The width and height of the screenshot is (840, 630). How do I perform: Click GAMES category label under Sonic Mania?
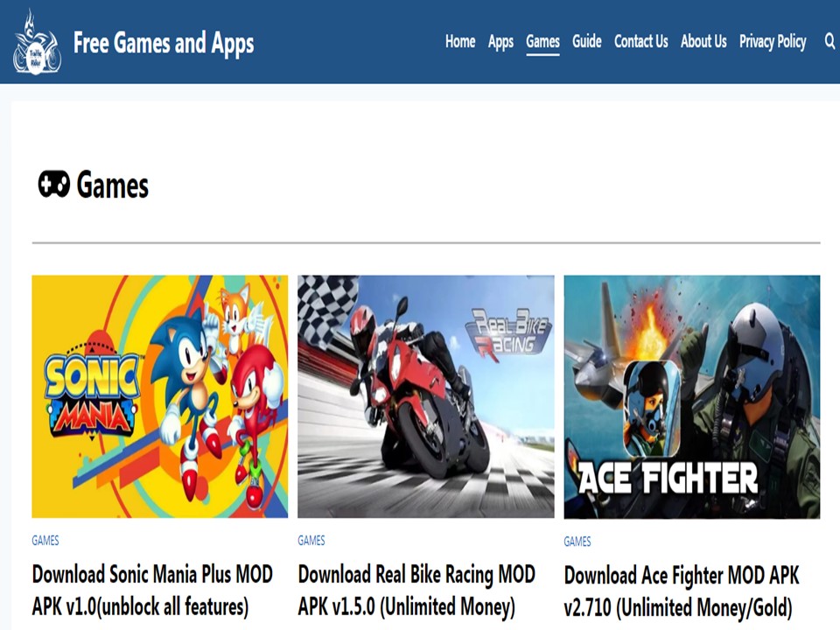click(x=45, y=540)
